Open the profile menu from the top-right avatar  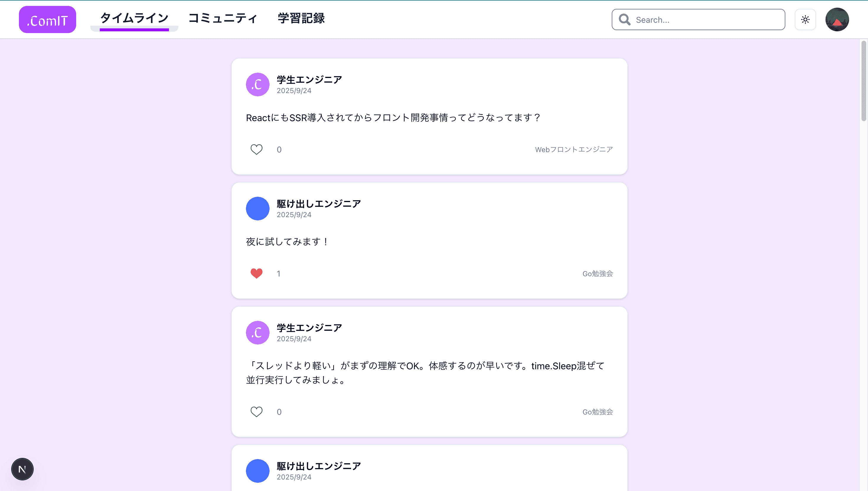coord(838,19)
